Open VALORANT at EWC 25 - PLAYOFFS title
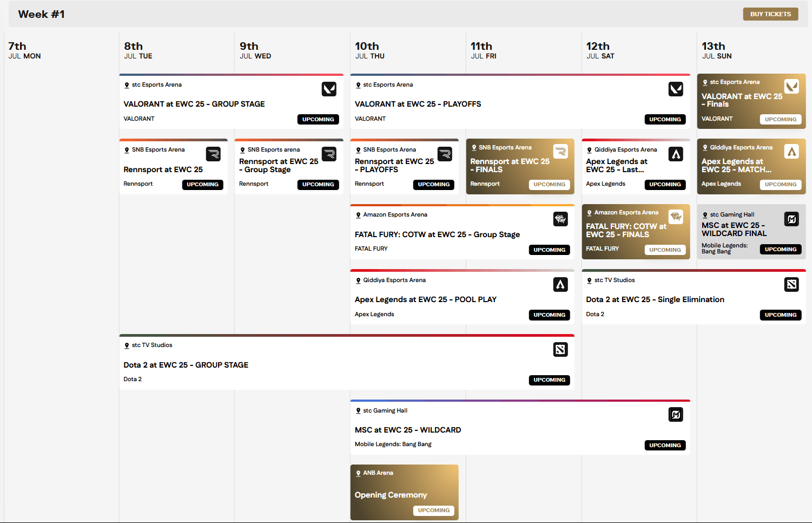 [418, 104]
